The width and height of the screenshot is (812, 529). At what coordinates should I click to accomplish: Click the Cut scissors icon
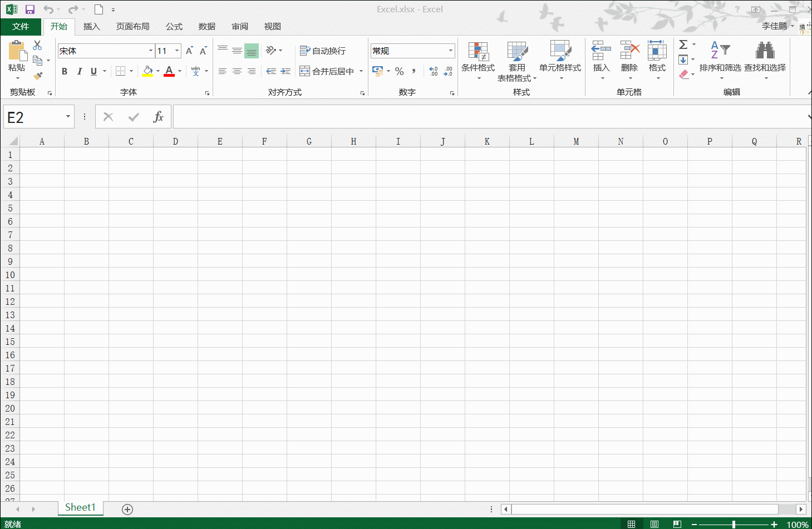pyautogui.click(x=37, y=45)
